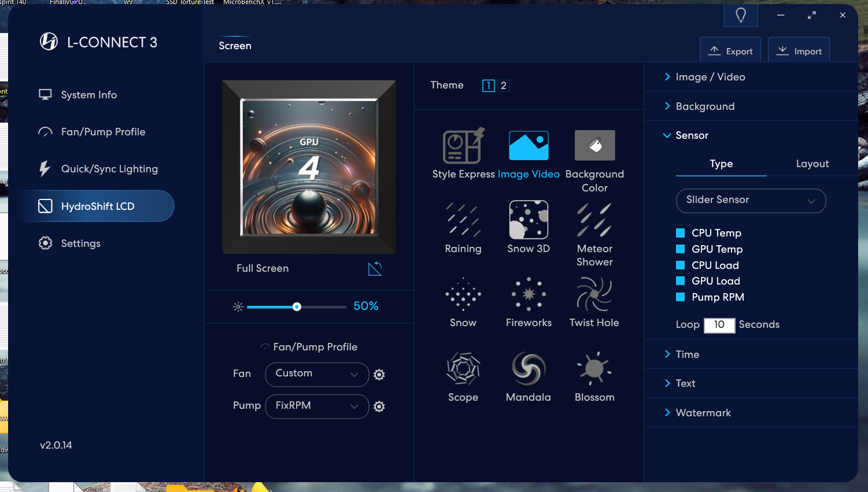Screen dimensions: 868x492
Task: Click the Export button
Action: [x=731, y=50]
